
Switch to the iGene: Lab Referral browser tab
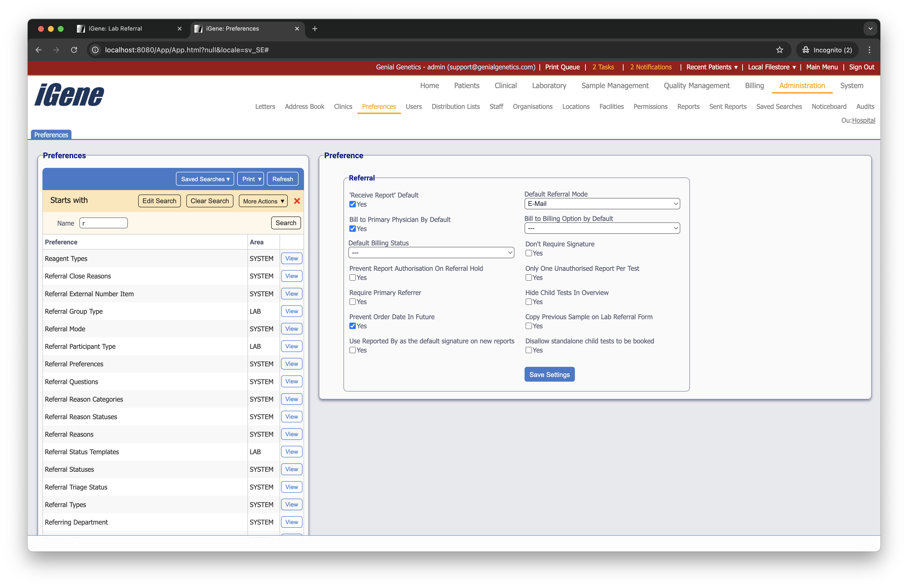tap(115, 29)
